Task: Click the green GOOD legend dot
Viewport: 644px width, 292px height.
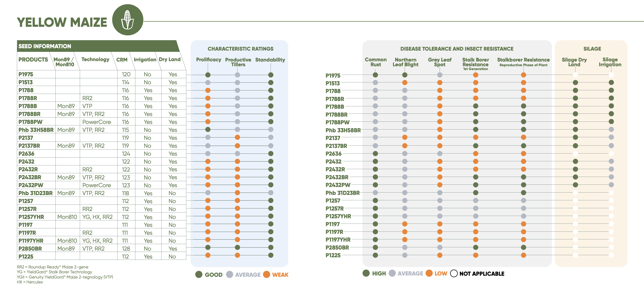Action: [x=199, y=274]
